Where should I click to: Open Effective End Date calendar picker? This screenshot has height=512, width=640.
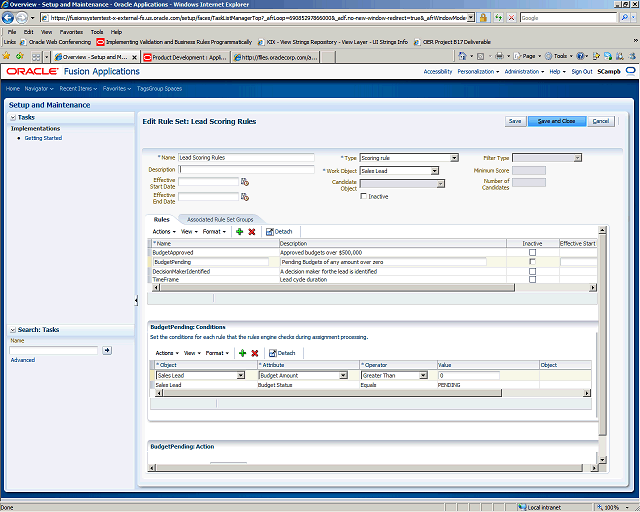click(x=245, y=197)
